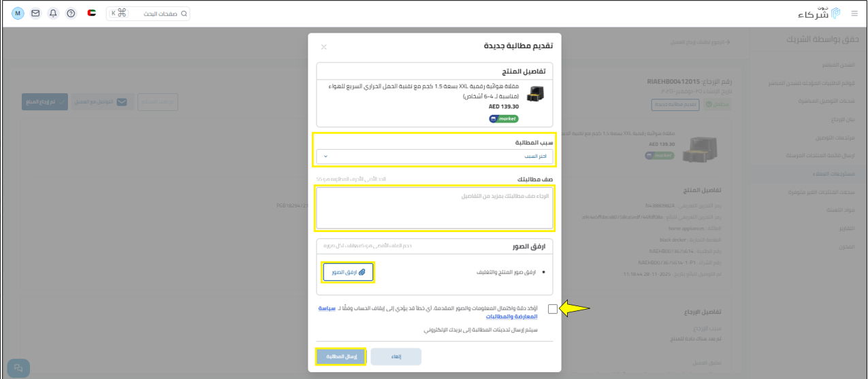Click the 'إلغاء' cancel button
Image resolution: width=868 pixels, height=379 pixels.
tap(396, 357)
